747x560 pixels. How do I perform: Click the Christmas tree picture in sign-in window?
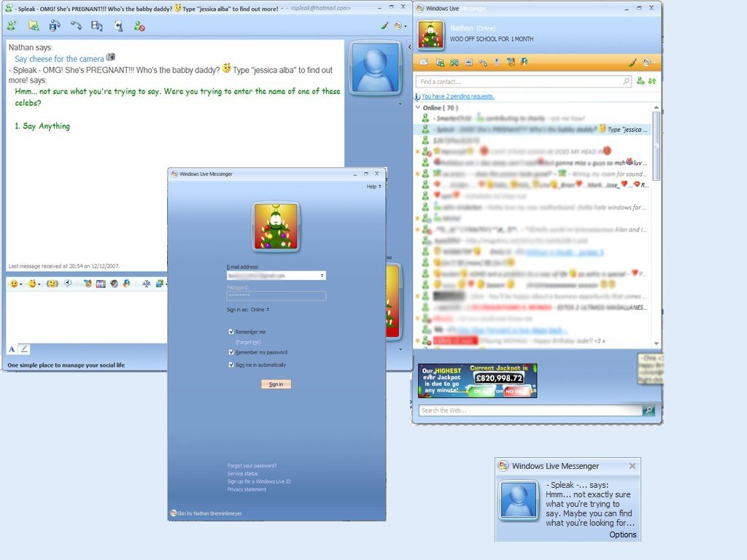coord(276,227)
